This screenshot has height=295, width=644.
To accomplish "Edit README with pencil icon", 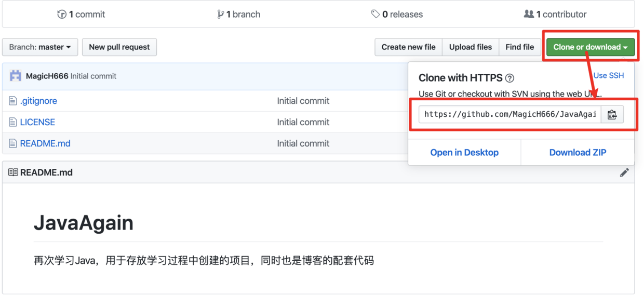I will coord(624,172).
